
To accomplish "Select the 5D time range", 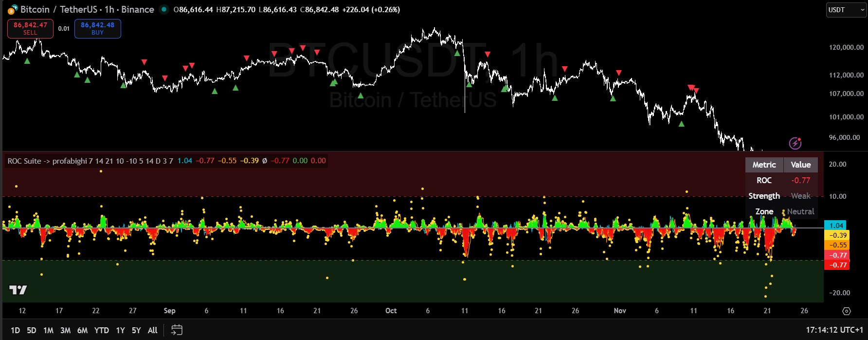I will [32, 330].
